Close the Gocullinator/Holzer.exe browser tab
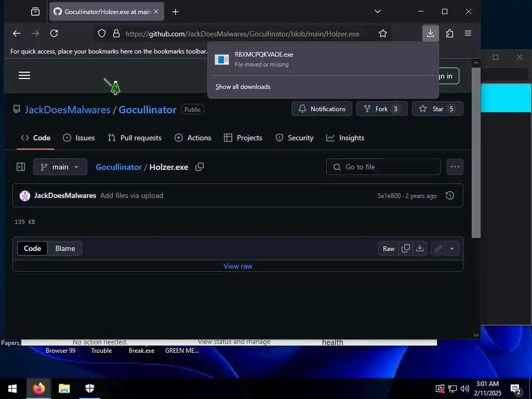 tap(156, 11)
